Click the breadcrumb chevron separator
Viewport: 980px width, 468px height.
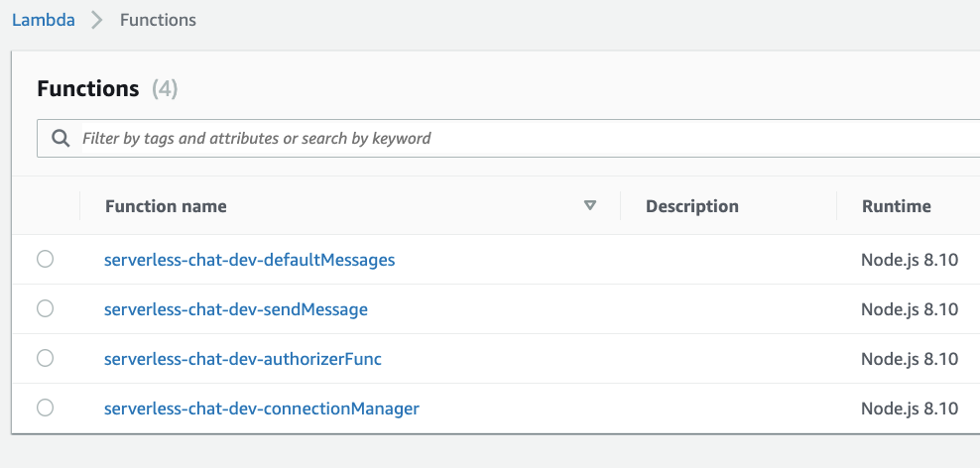97,20
